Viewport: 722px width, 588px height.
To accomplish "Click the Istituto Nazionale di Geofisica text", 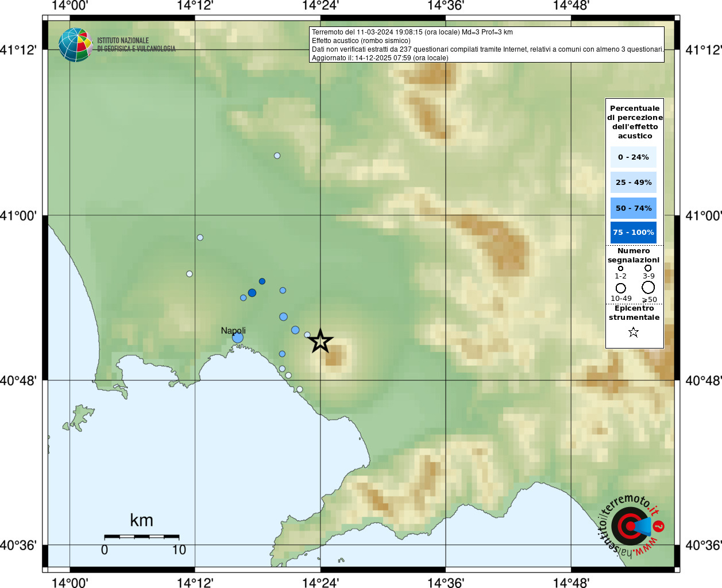I will (136, 45).
